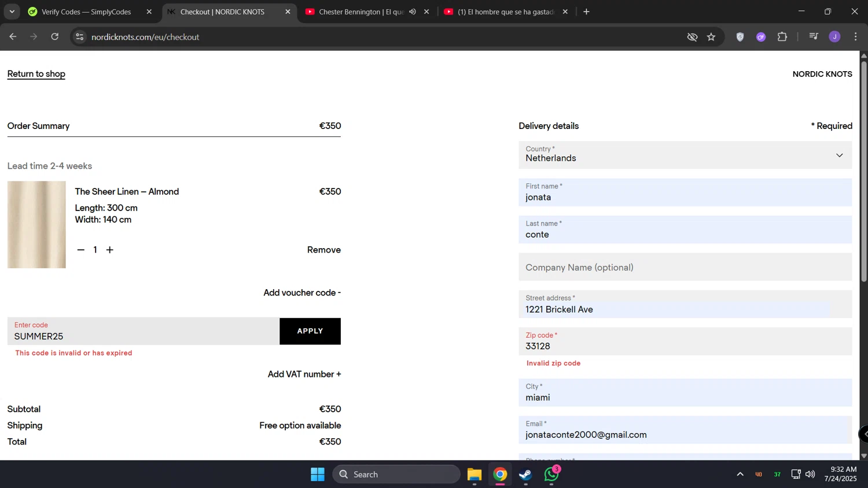Click the Street address field
Viewport: 868px width, 488px height.
(x=685, y=304)
